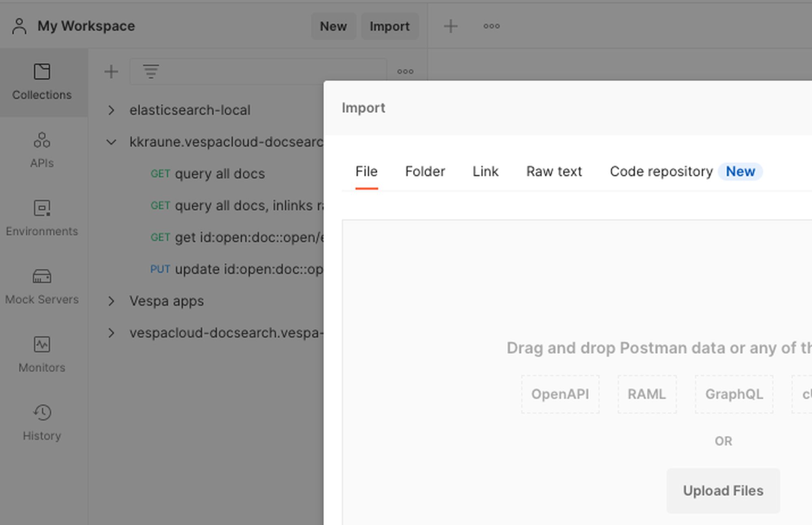The height and width of the screenshot is (525, 812).
Task: Create a new collection with plus icon
Action: (x=111, y=72)
